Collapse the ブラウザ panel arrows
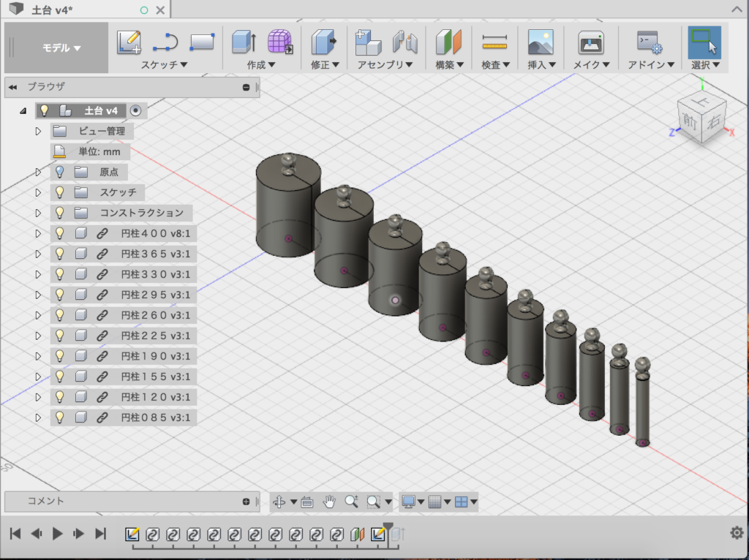The width and height of the screenshot is (749, 560). (13, 87)
